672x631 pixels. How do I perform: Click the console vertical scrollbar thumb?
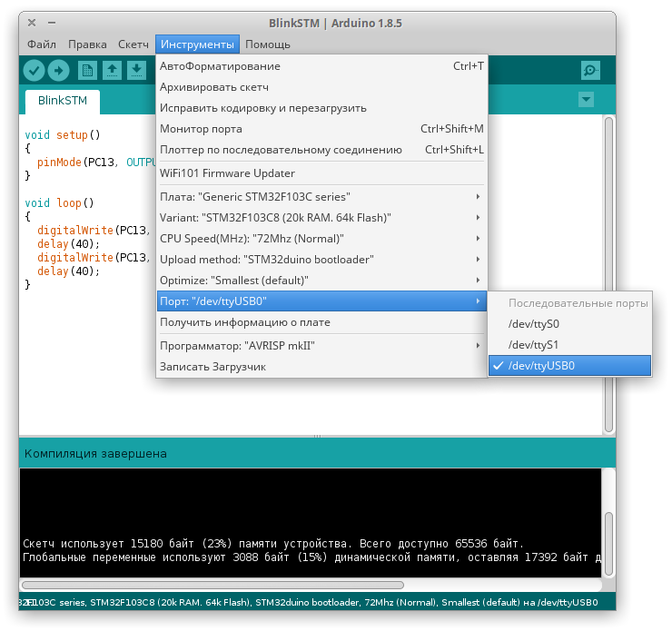[x=608, y=544]
